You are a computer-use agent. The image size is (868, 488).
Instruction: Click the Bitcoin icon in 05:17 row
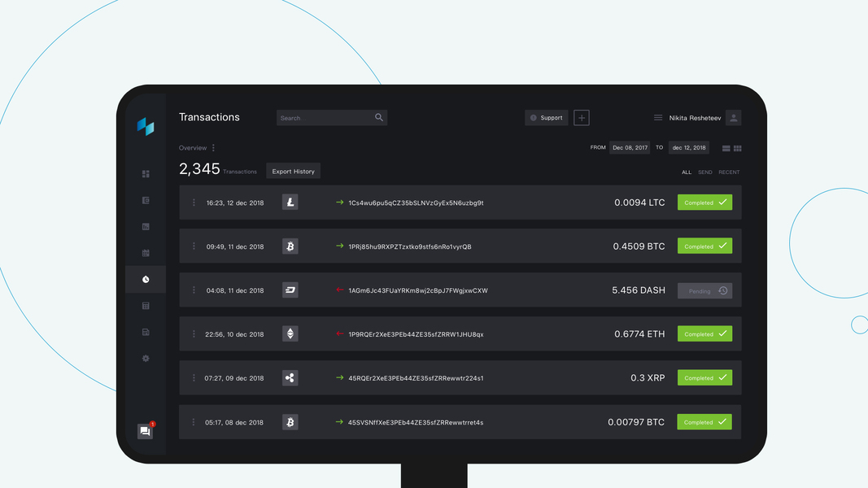click(x=290, y=422)
